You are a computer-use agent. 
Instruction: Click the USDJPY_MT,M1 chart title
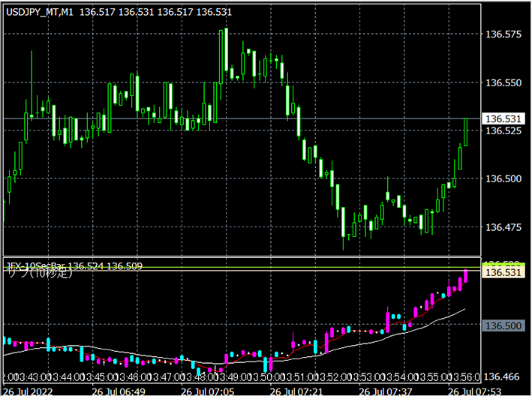point(39,12)
